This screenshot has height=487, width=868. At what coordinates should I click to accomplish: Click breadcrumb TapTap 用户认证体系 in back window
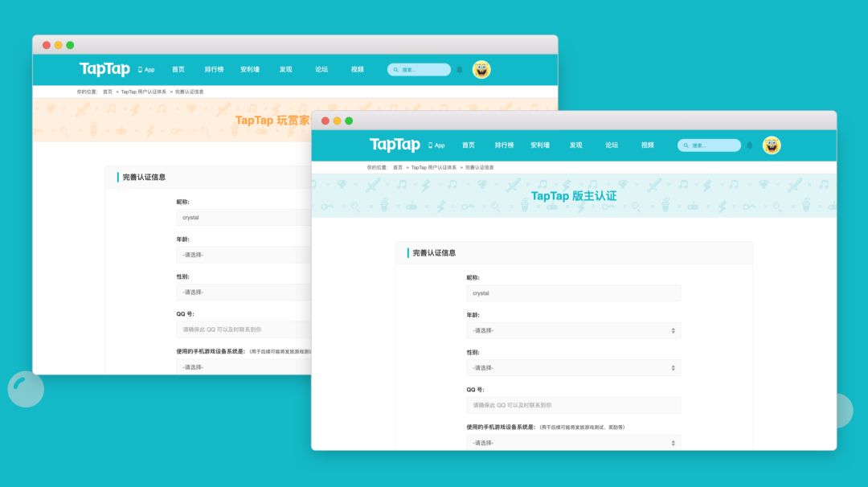pos(143,92)
